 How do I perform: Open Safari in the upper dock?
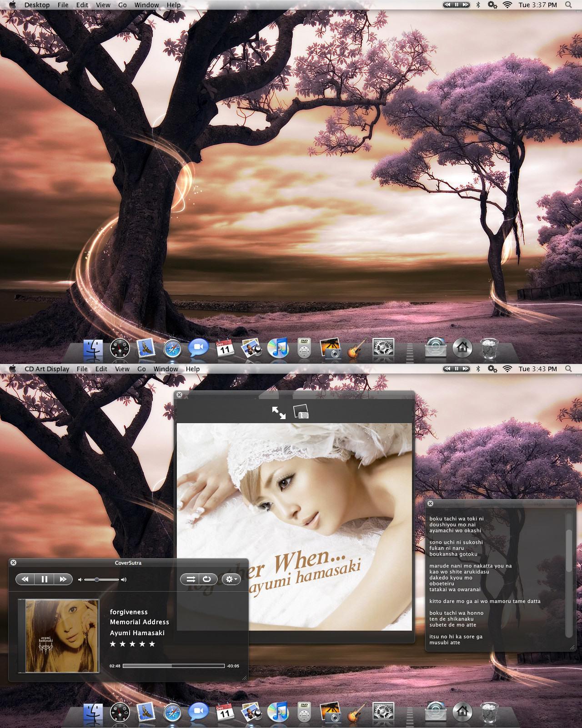pos(172,349)
